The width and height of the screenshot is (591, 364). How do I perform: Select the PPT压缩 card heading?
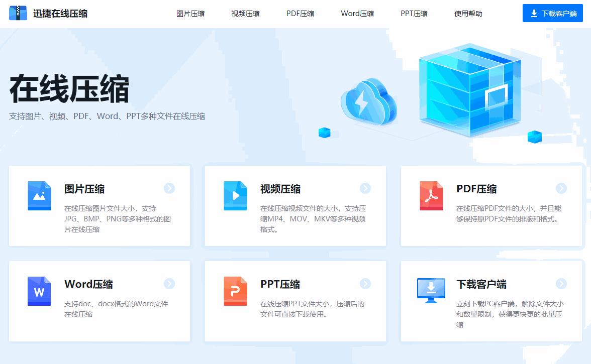point(280,284)
